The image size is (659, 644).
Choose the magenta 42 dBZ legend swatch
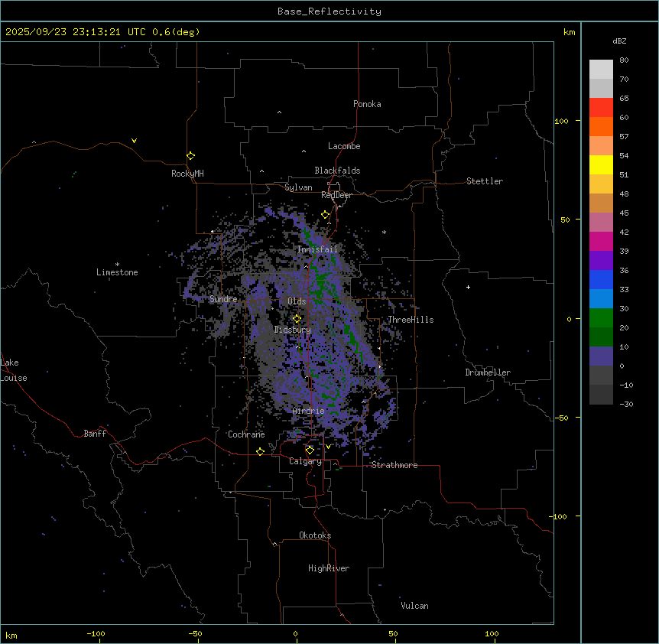[601, 241]
